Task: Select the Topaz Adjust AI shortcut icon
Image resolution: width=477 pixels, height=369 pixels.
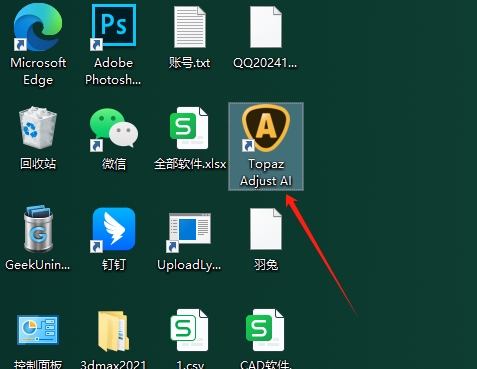Action: coord(265,128)
